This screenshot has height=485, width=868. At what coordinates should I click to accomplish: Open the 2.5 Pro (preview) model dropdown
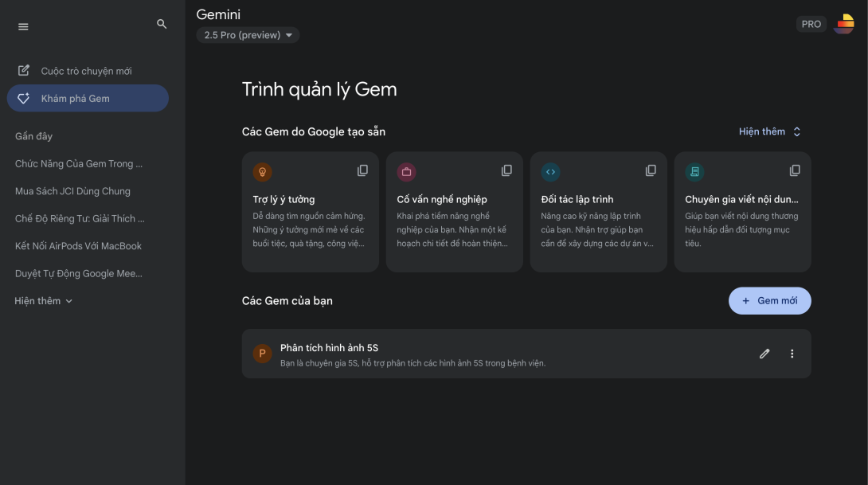click(x=248, y=35)
